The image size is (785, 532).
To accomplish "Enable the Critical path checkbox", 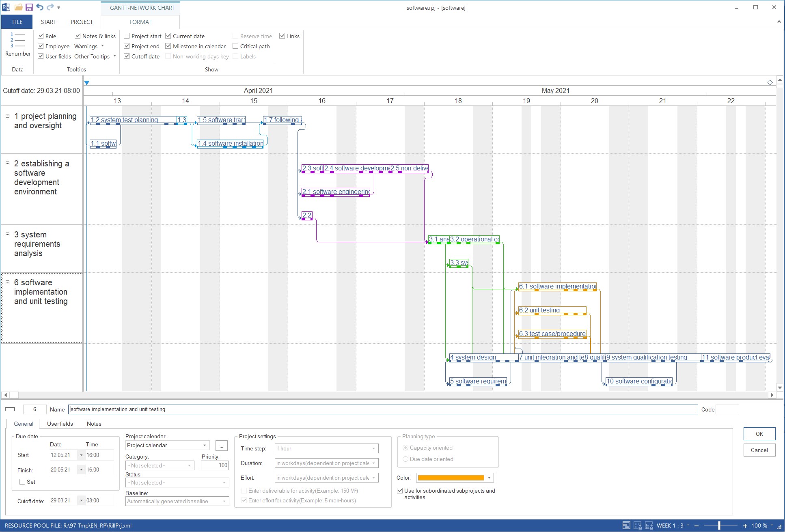I will 235,46.
